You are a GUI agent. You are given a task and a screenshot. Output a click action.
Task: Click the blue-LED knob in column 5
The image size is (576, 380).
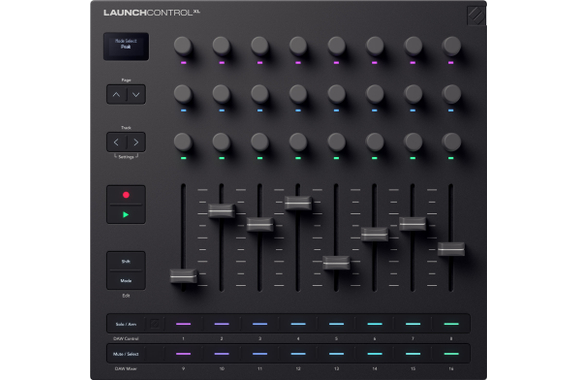coord(336,94)
